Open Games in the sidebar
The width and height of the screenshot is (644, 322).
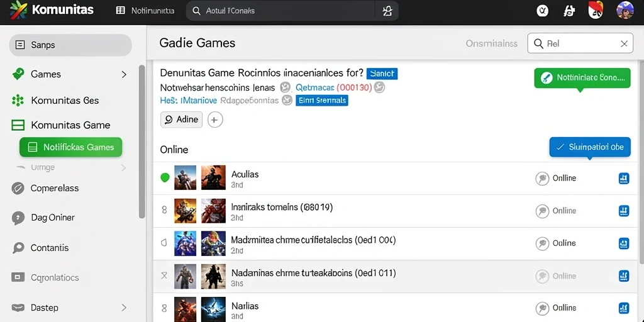pos(45,74)
